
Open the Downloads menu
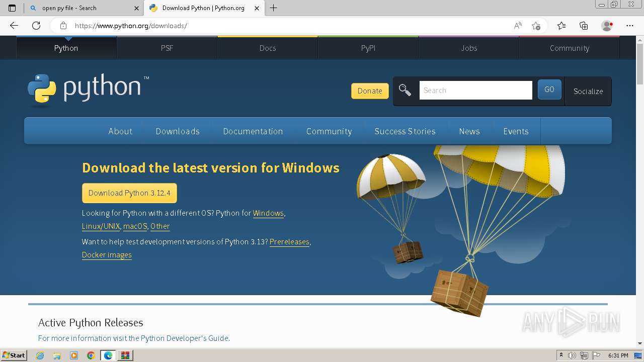coord(178,131)
